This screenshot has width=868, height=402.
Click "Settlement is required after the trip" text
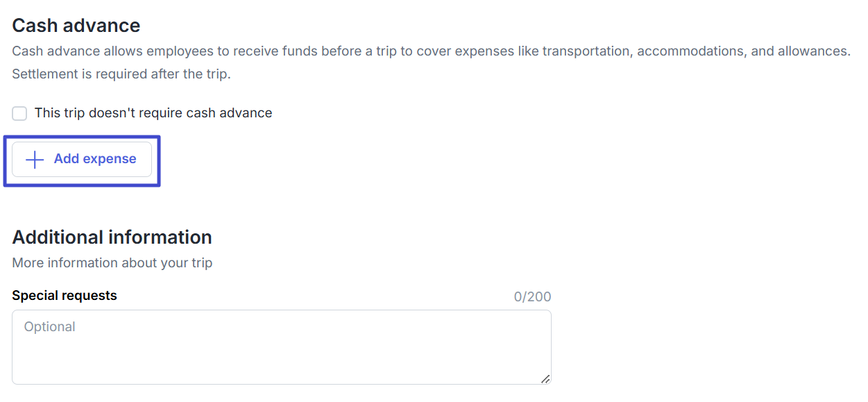click(x=121, y=74)
